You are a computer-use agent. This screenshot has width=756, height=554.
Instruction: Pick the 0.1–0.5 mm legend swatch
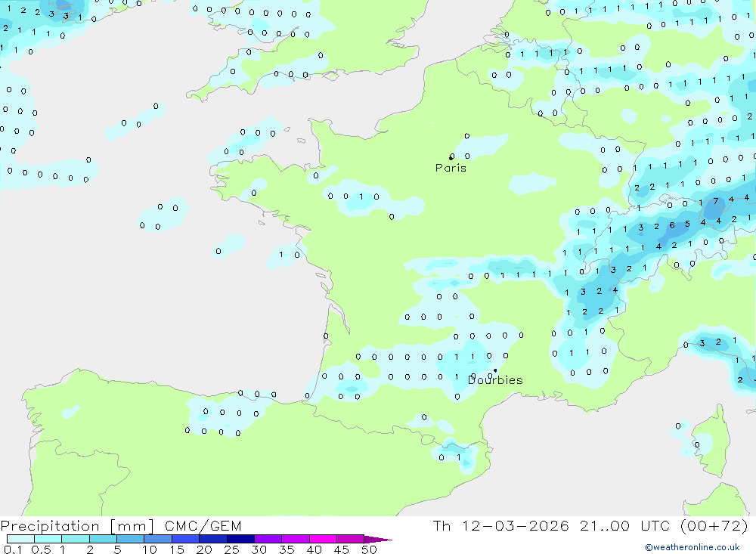[20, 539]
